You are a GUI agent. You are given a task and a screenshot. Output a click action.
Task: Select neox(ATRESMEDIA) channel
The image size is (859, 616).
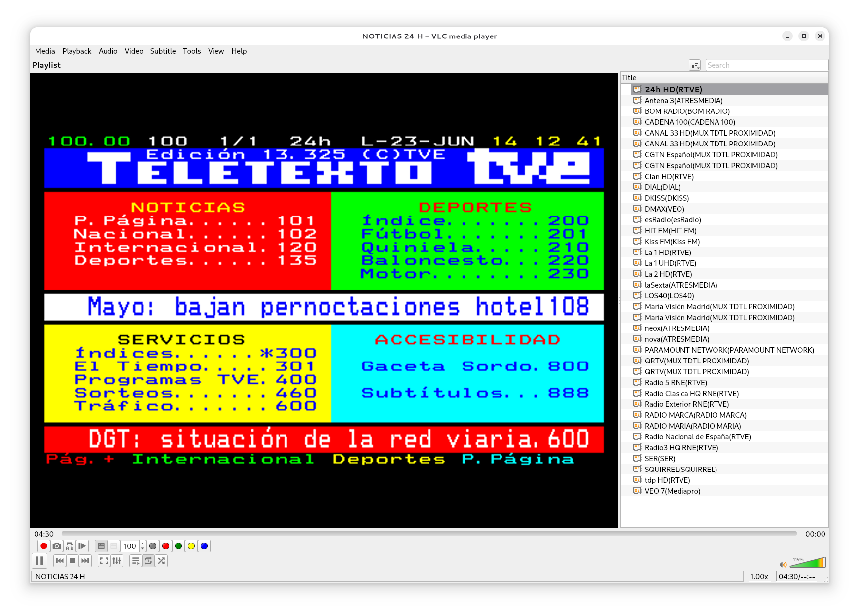[730, 328]
